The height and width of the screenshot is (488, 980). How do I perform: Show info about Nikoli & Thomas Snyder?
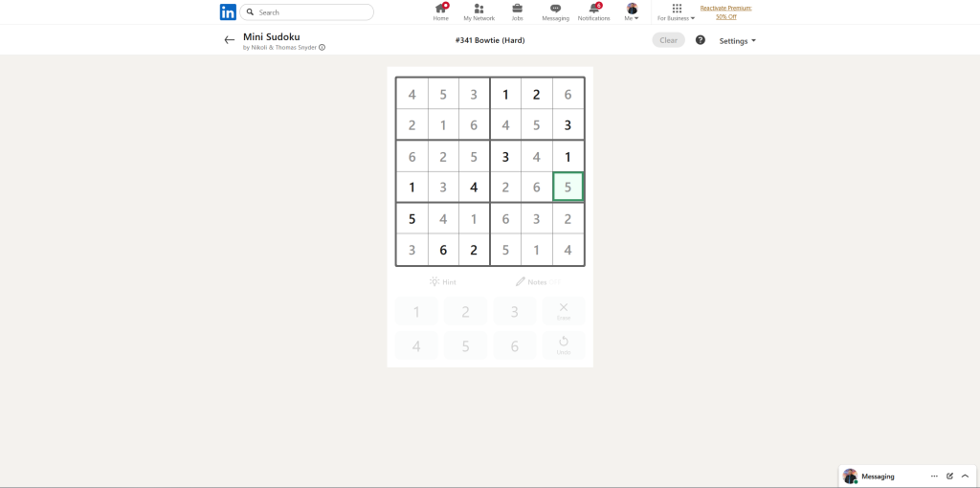322,48
